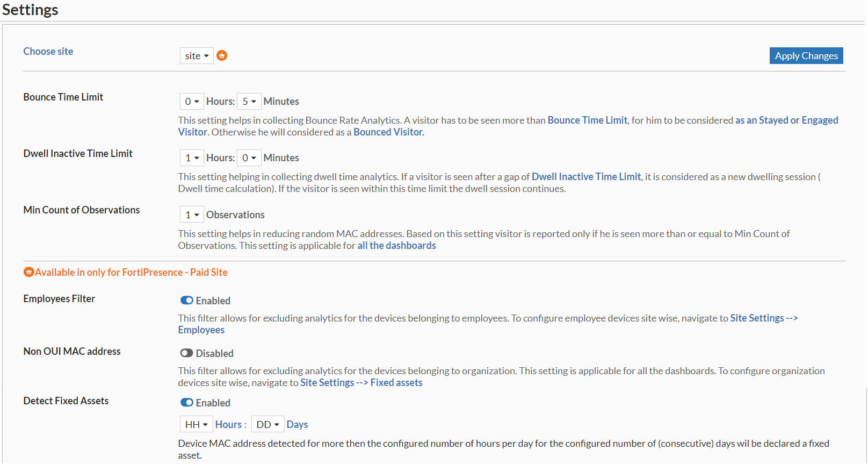
Task: Enable the Non OUI MAC address toggle
Action: click(x=187, y=353)
